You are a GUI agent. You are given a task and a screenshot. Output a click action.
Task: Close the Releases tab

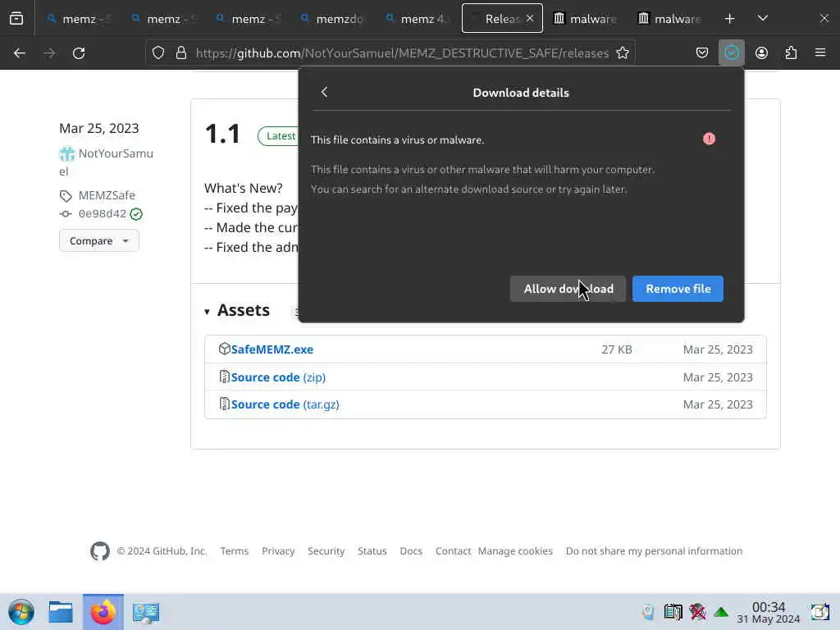coord(530,18)
